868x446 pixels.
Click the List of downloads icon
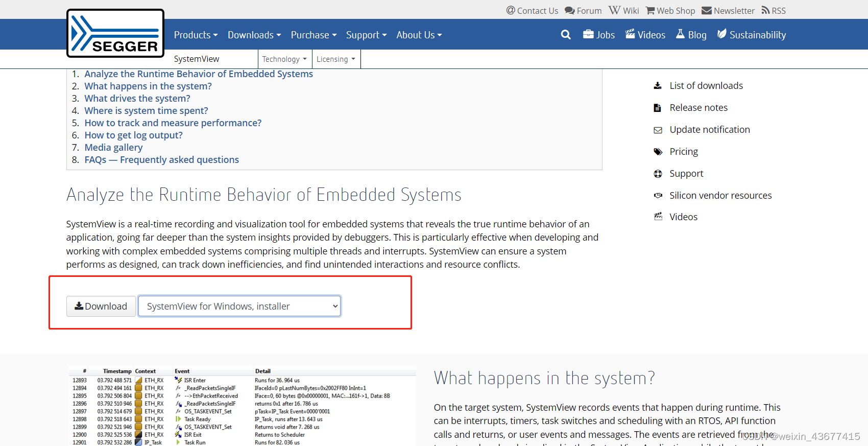point(658,85)
